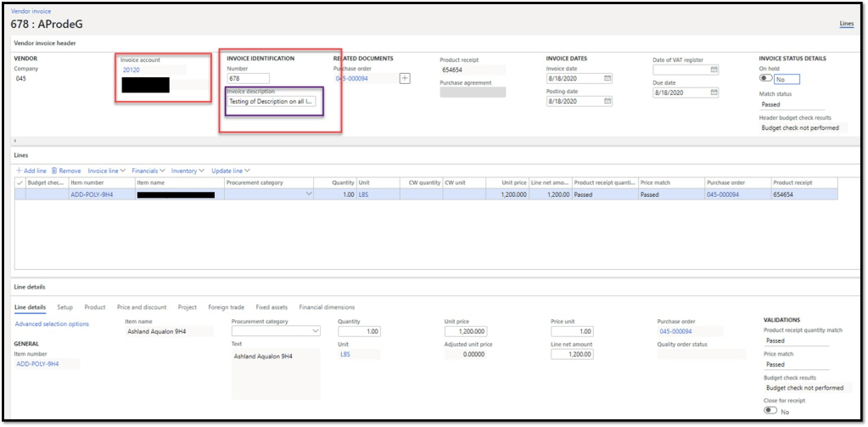868x427 pixels.
Task: Click the Remove trash icon in Lines
Action: pos(54,171)
